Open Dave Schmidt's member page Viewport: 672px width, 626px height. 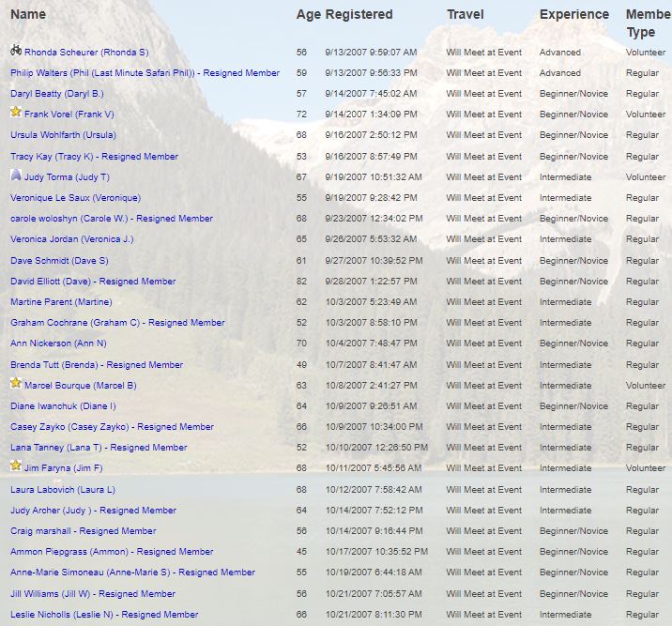[x=59, y=261]
